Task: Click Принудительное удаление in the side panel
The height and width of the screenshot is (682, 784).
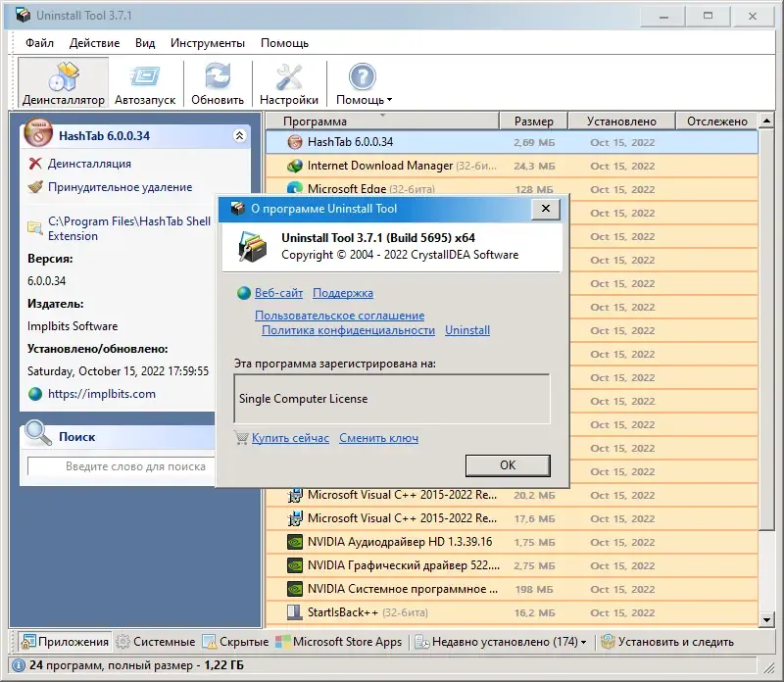Action: 120,187
